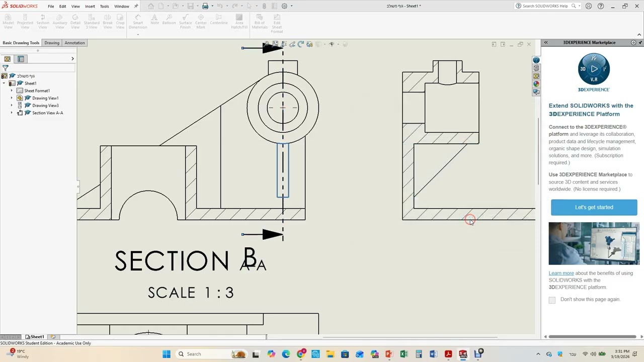Click the Crop View tool
The image size is (644, 362).
(x=120, y=22)
